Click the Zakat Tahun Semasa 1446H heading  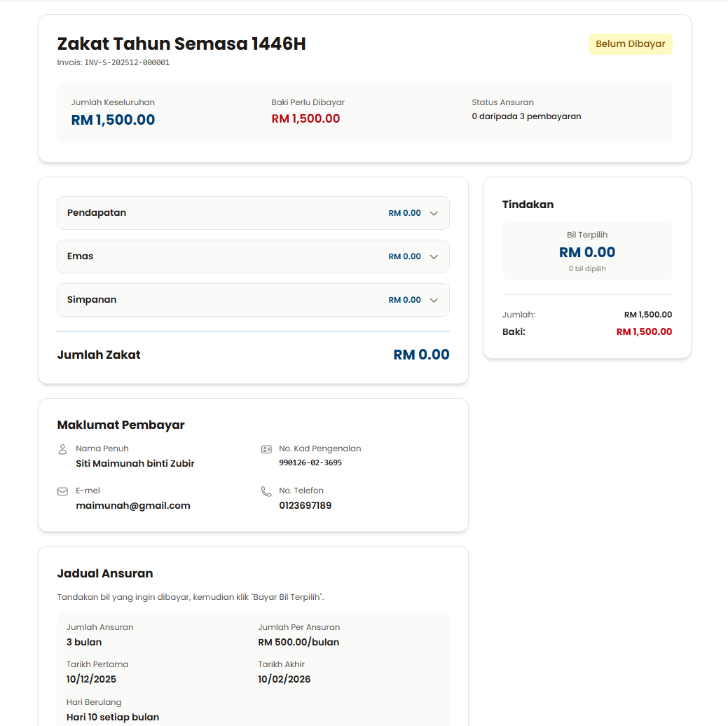click(181, 44)
